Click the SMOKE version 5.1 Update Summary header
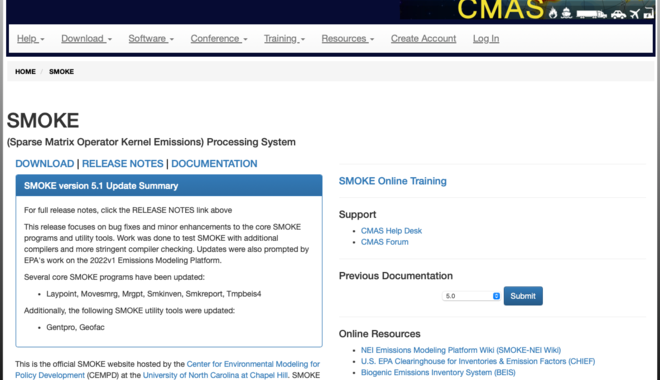This screenshot has height=380, width=660. pos(169,186)
